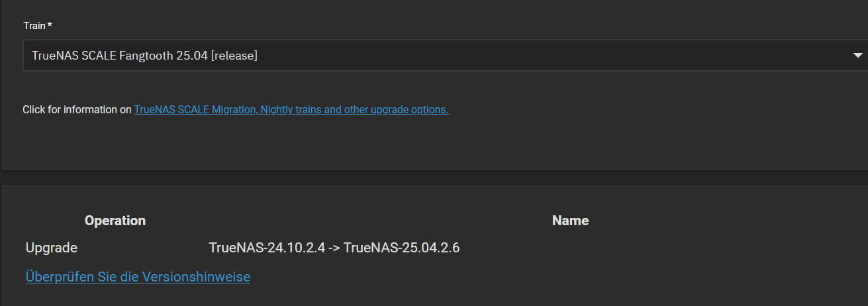This screenshot has width=868, height=306.
Task: Click the word 'Fangtooth' in the Train field
Action: 146,56
